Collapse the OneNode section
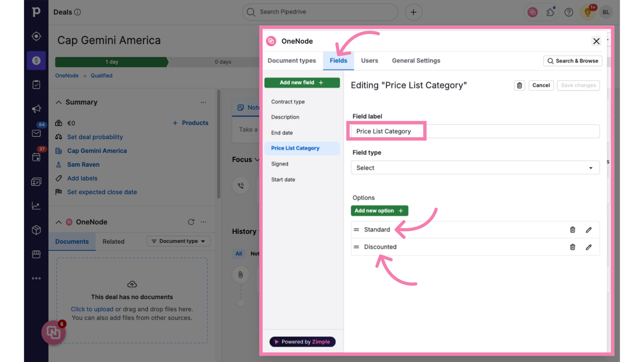This screenshot has height=362, width=644. [x=59, y=222]
